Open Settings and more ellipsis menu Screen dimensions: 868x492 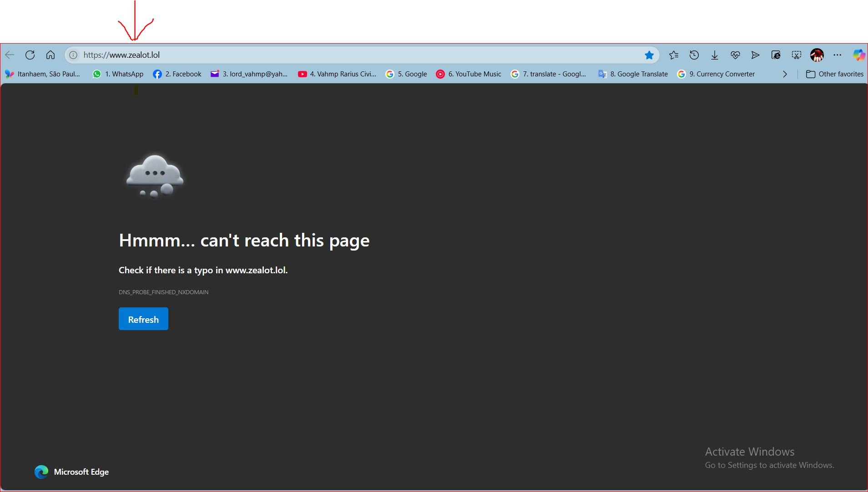point(838,55)
